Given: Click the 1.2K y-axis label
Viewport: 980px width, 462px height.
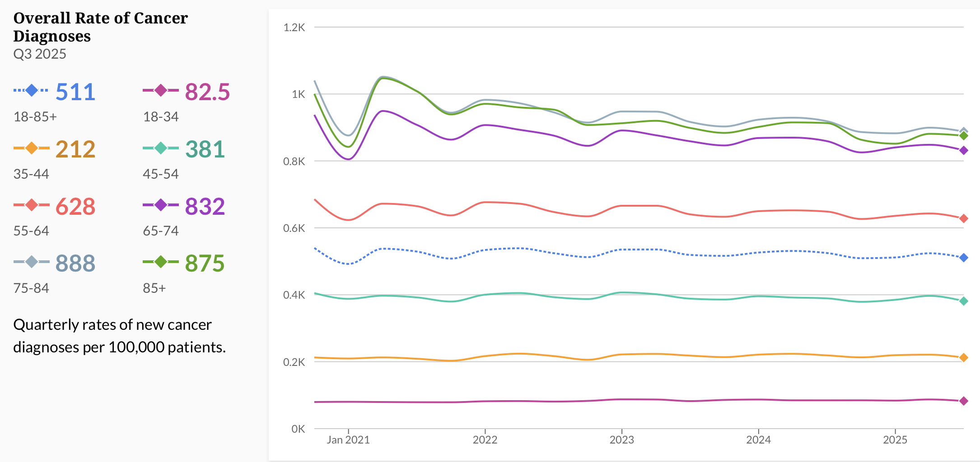Looking at the screenshot, I should 294,28.
